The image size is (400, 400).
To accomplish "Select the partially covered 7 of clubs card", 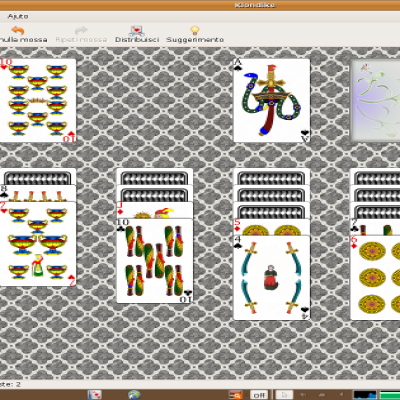I will pyautogui.click(x=375, y=227).
